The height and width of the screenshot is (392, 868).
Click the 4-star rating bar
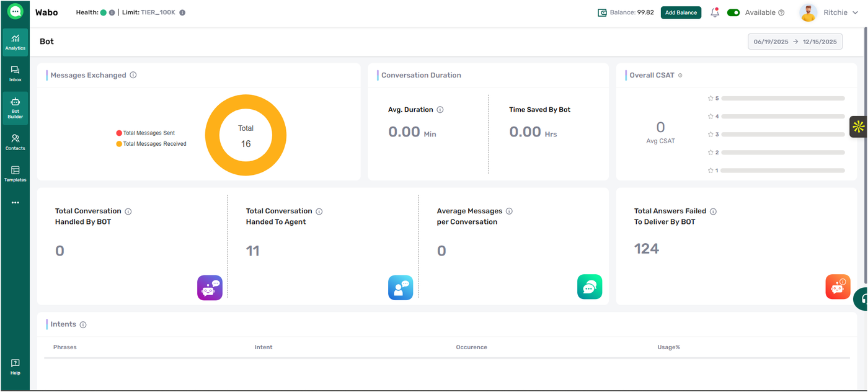point(783,116)
